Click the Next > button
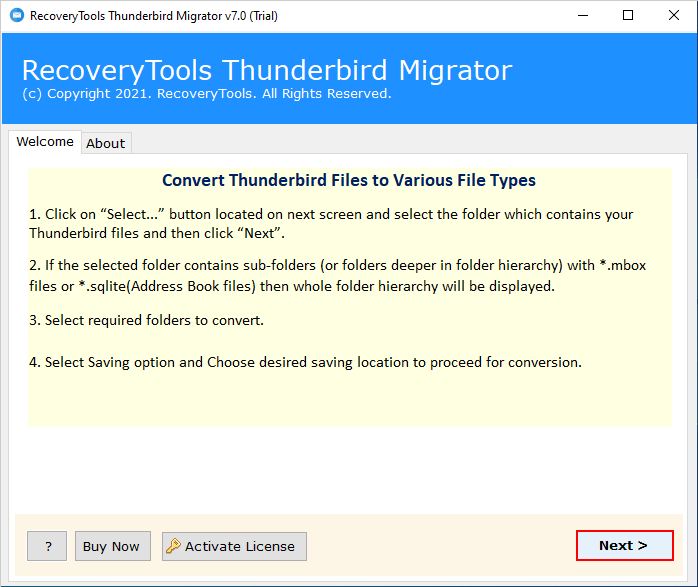 click(x=625, y=546)
